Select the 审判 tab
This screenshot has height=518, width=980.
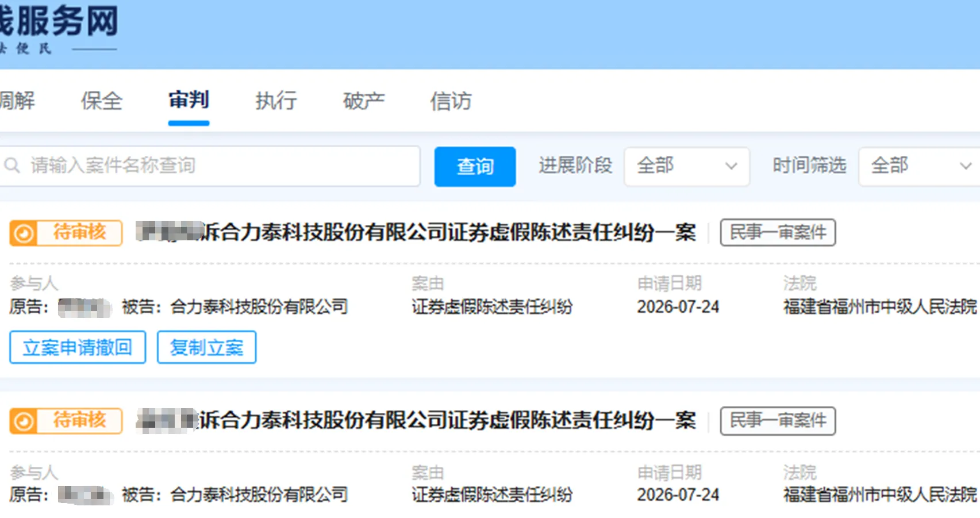[x=189, y=100]
